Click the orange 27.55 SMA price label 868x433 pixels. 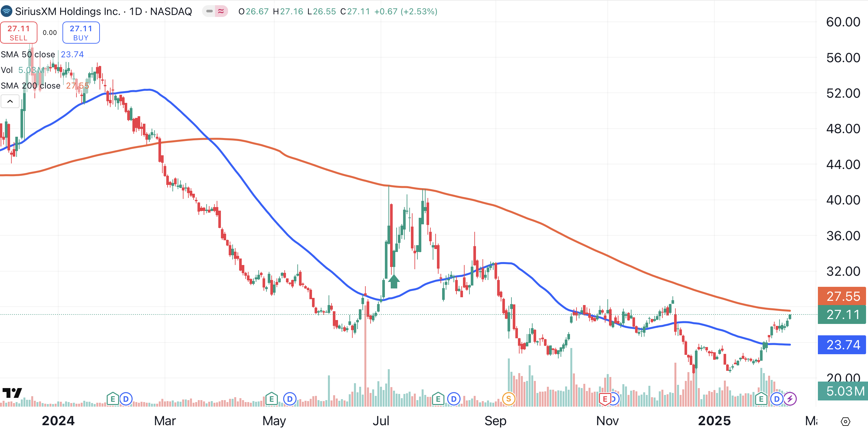(x=841, y=296)
